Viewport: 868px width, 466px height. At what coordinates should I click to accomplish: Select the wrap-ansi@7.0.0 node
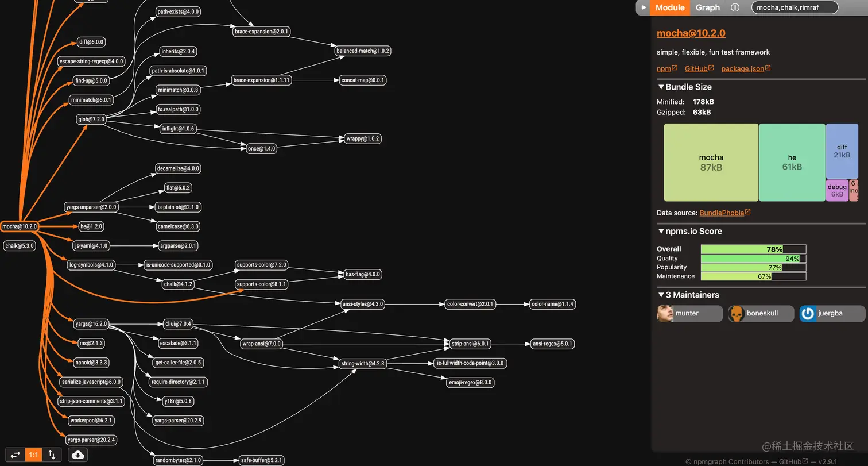click(262, 344)
